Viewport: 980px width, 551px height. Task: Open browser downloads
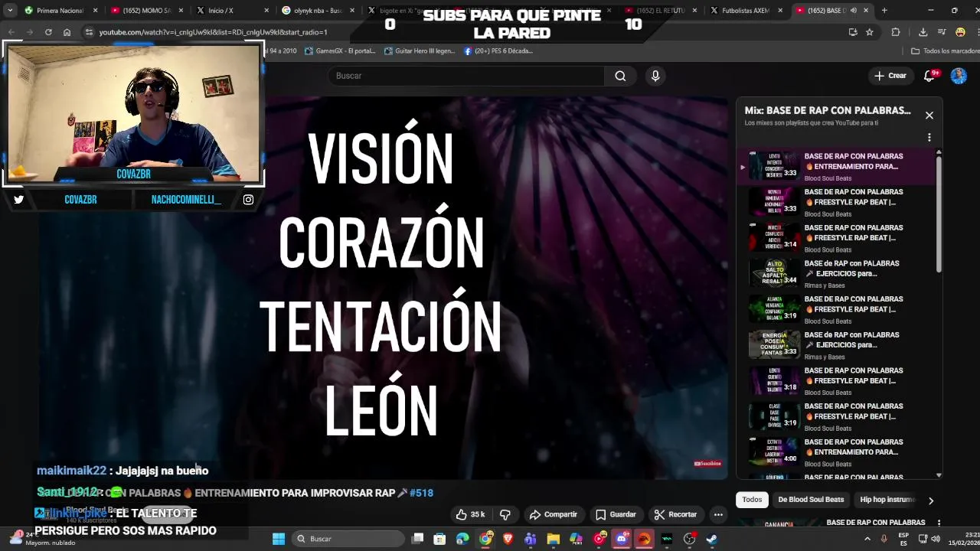(923, 32)
